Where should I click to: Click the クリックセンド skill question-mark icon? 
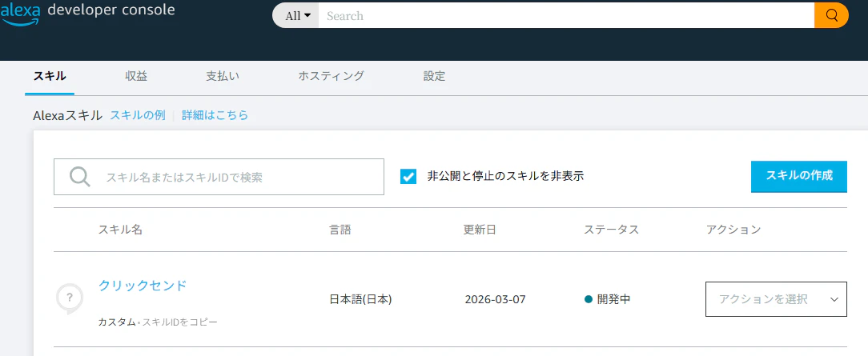70,298
